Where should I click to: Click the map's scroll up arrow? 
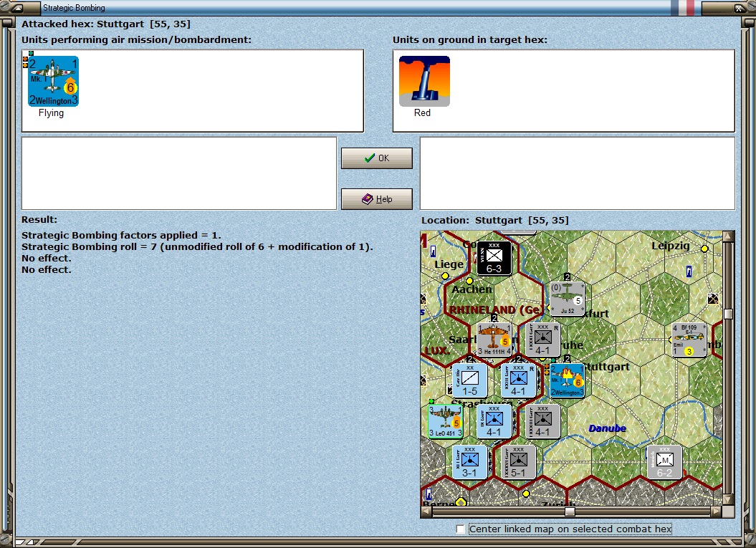728,236
